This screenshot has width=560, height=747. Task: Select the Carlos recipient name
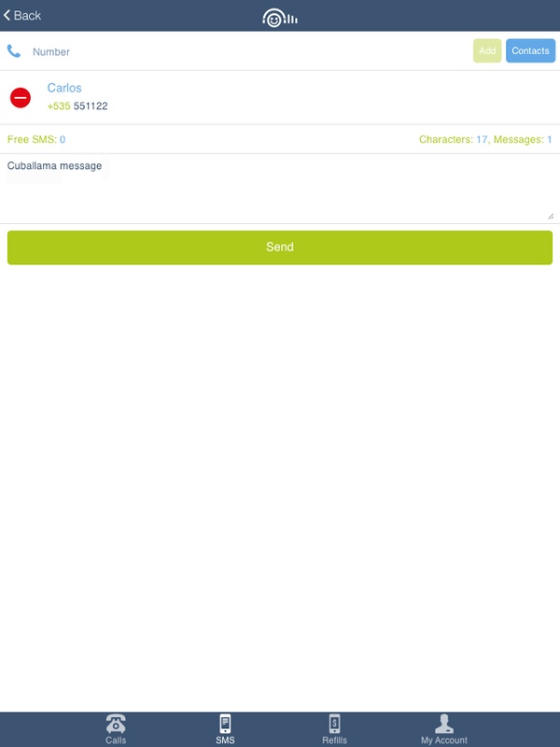pos(64,88)
